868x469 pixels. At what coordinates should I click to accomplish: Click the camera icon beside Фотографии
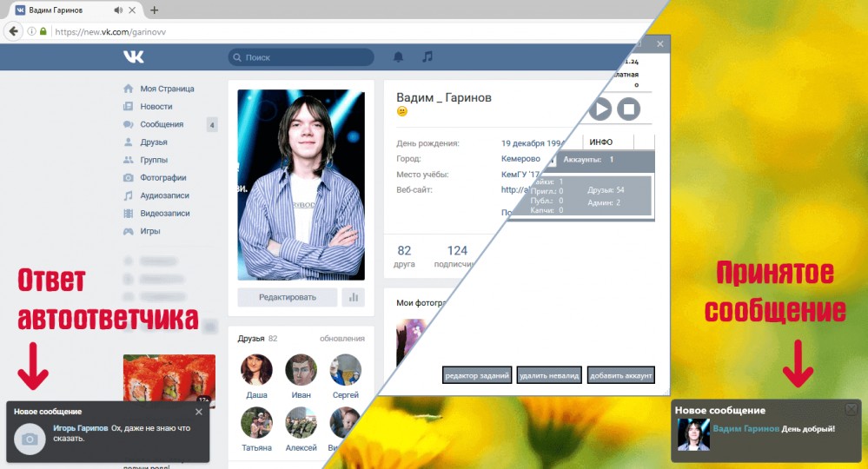pos(129,177)
